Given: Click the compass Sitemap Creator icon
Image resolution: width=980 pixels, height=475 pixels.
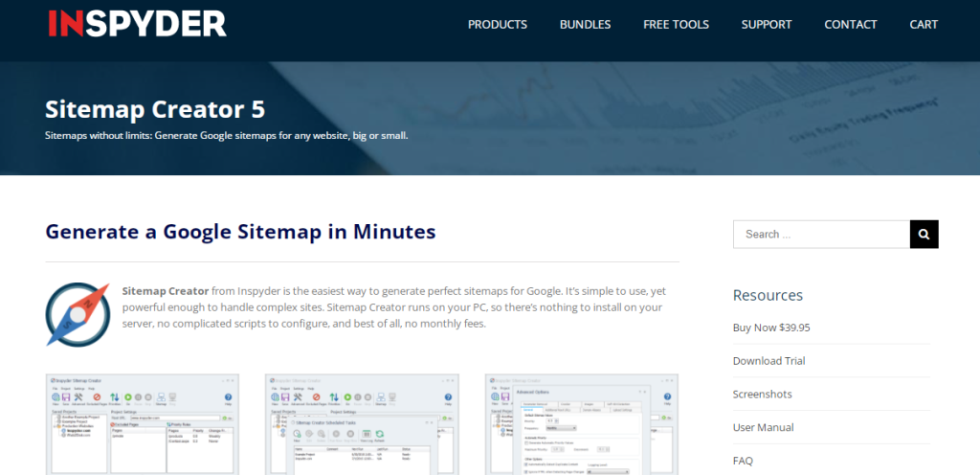Looking at the screenshot, I should click(78, 314).
